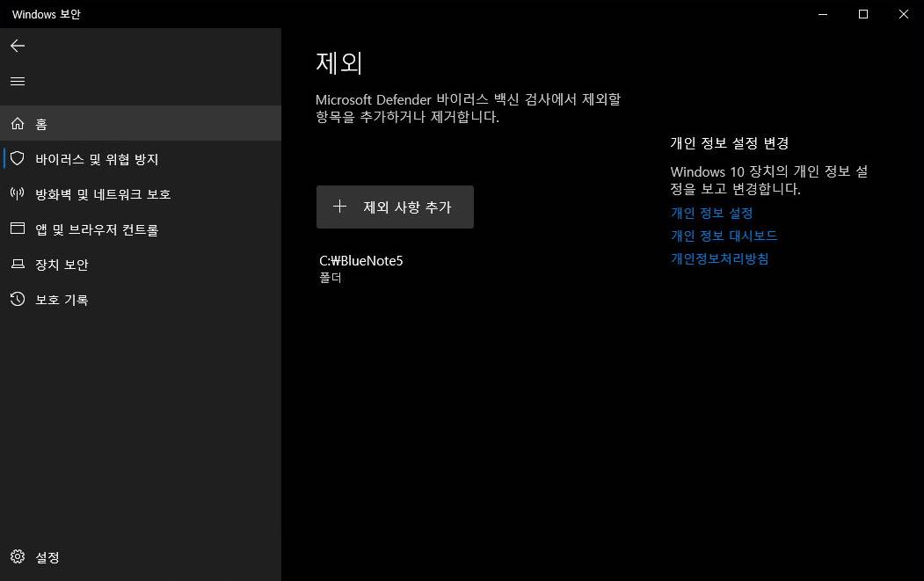Close the Windows 보안 window
This screenshot has width=924, height=581.
pos(904,14)
